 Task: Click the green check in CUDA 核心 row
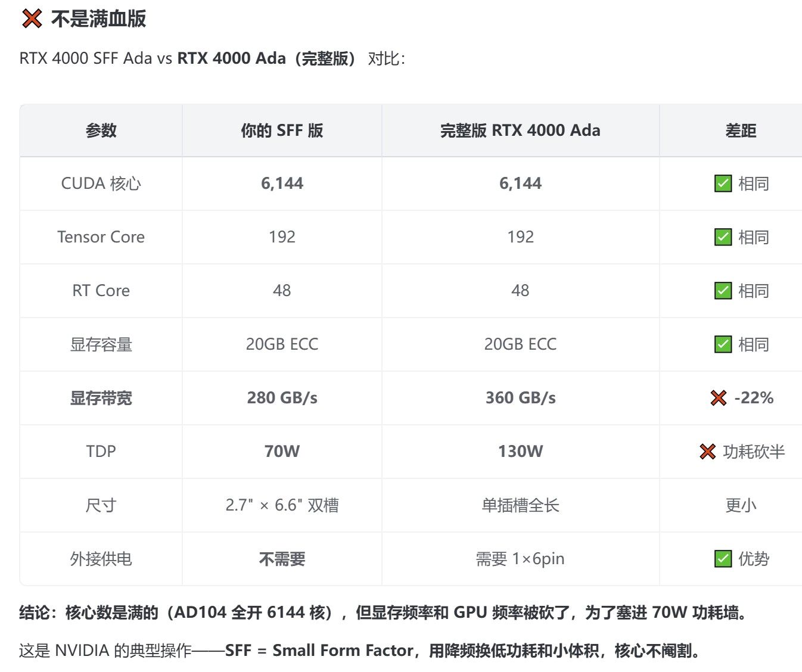point(723,183)
